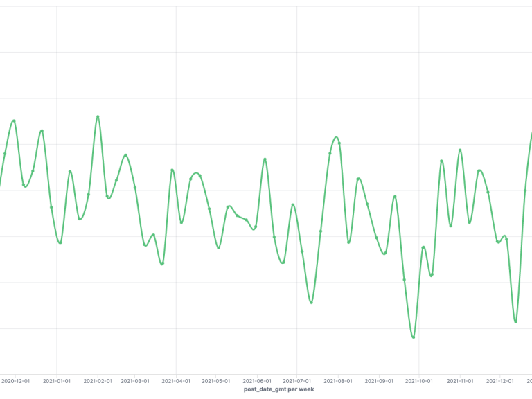Select the 2021-01-01 x-axis tick label
532x399 pixels.
click(57, 381)
